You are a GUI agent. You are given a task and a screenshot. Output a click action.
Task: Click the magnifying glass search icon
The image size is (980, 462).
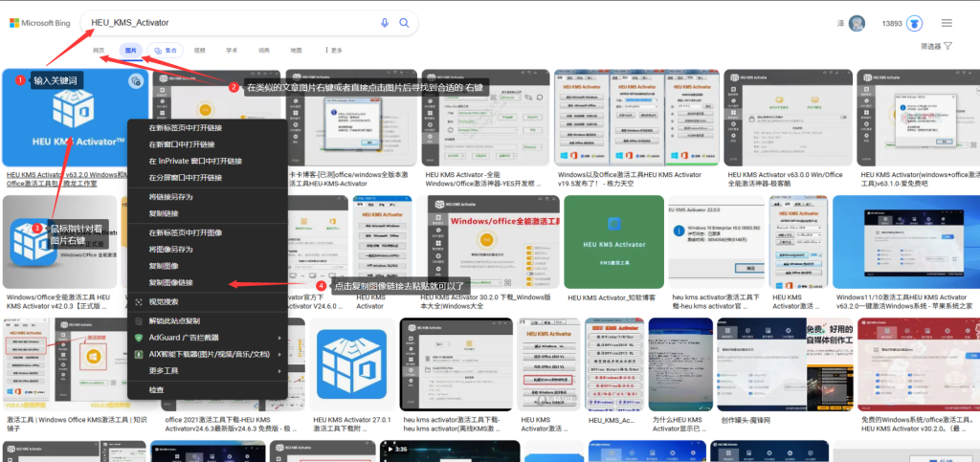[x=404, y=23]
